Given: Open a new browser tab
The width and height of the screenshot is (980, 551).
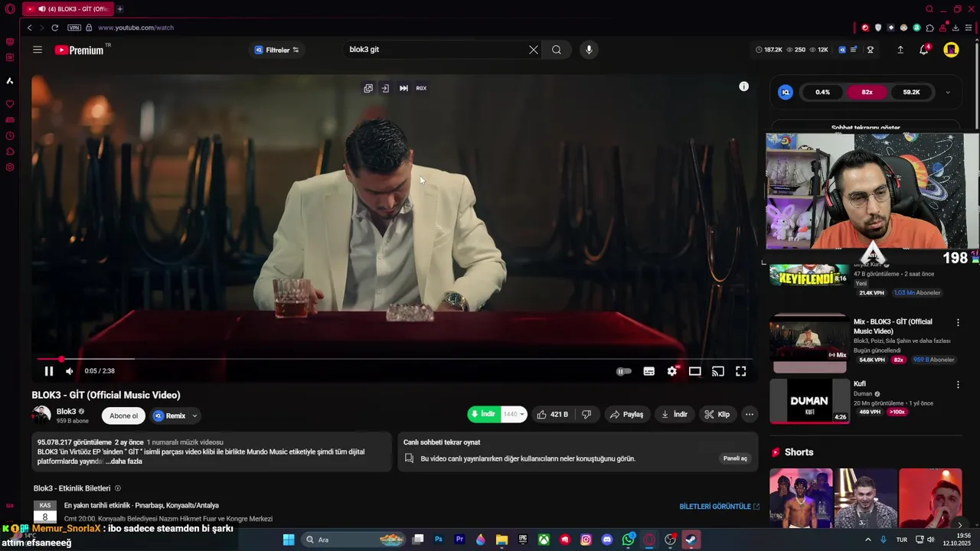Looking at the screenshot, I should pos(119,9).
